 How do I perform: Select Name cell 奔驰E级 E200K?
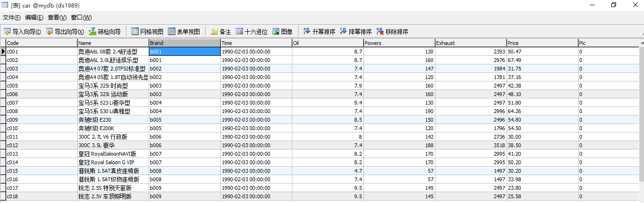pyautogui.click(x=113, y=128)
